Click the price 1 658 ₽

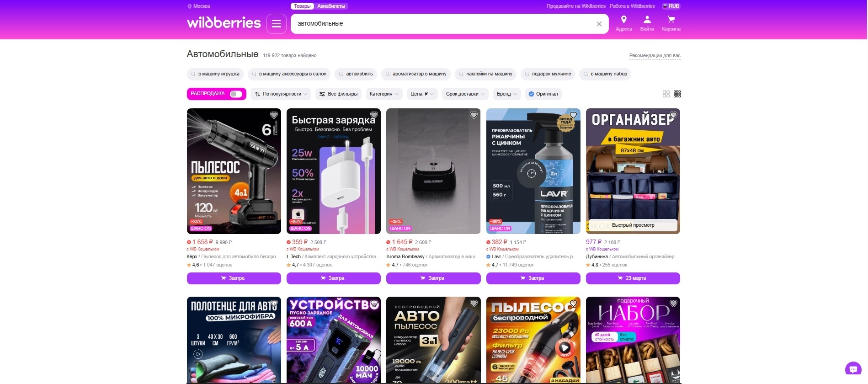(202, 242)
